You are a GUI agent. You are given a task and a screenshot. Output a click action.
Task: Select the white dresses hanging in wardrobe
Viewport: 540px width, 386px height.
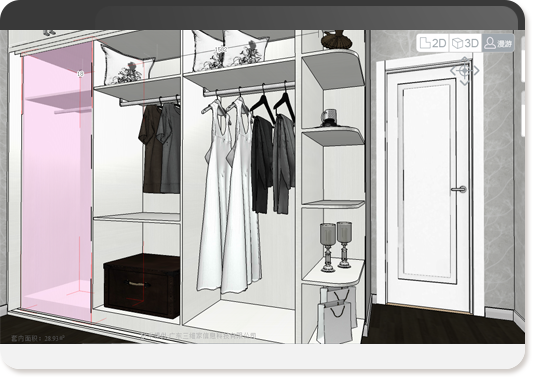pos(229,195)
